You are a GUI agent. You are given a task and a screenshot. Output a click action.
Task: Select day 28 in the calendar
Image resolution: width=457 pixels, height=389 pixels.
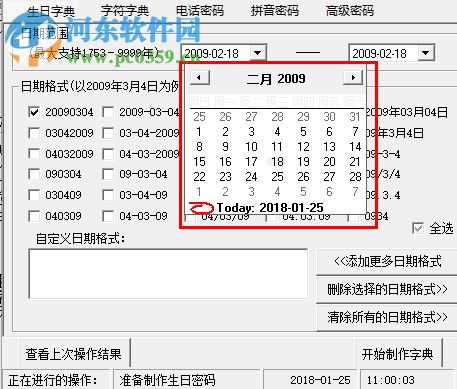point(355,177)
